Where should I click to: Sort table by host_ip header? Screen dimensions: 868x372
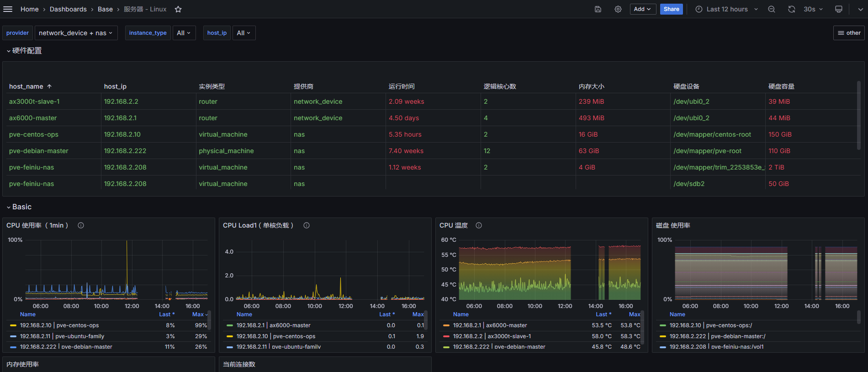tap(115, 86)
